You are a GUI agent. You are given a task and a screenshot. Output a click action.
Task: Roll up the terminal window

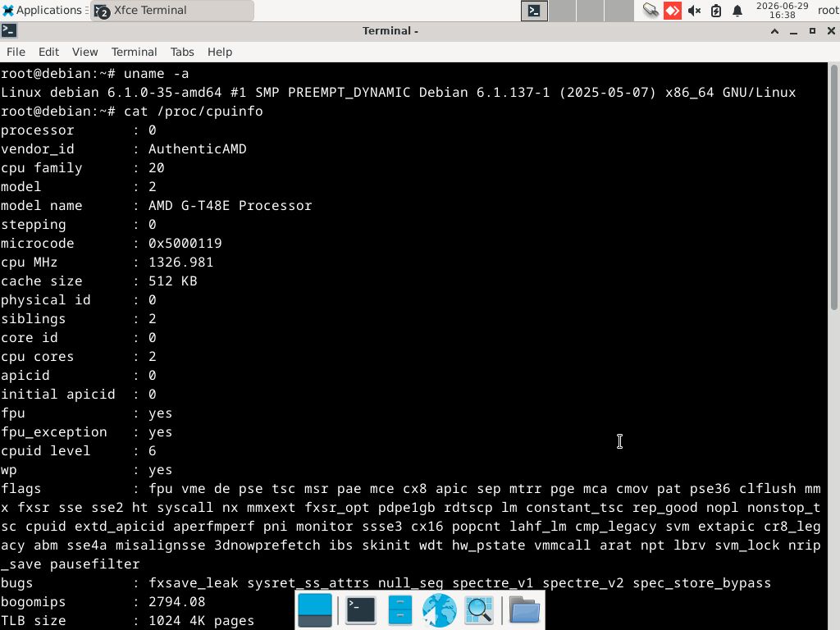(774, 31)
